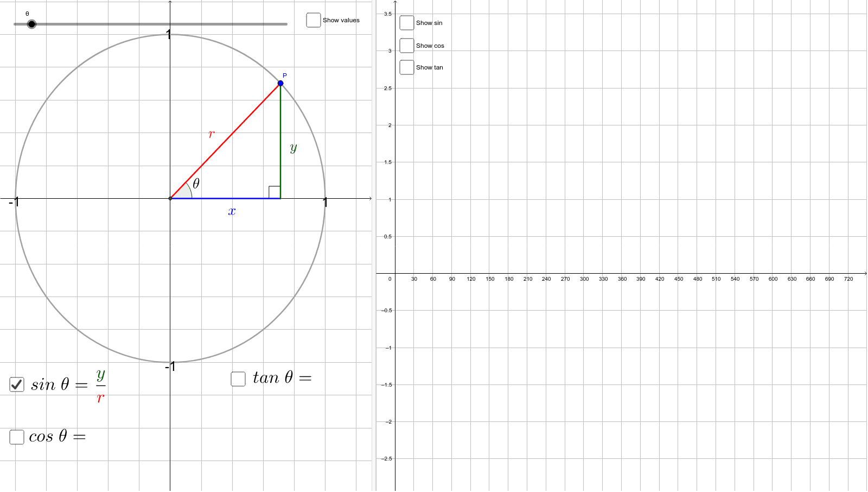Screen dimensions: 868x492
Task: Uncheck the sin θ formula checkbox
Action: (x=16, y=383)
